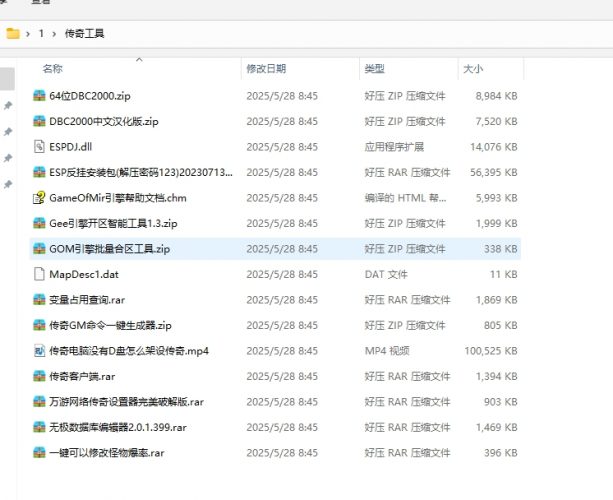The image size is (613, 500).
Task: Click the 传奇工具 breadcrumb segment
Action: coord(84,33)
